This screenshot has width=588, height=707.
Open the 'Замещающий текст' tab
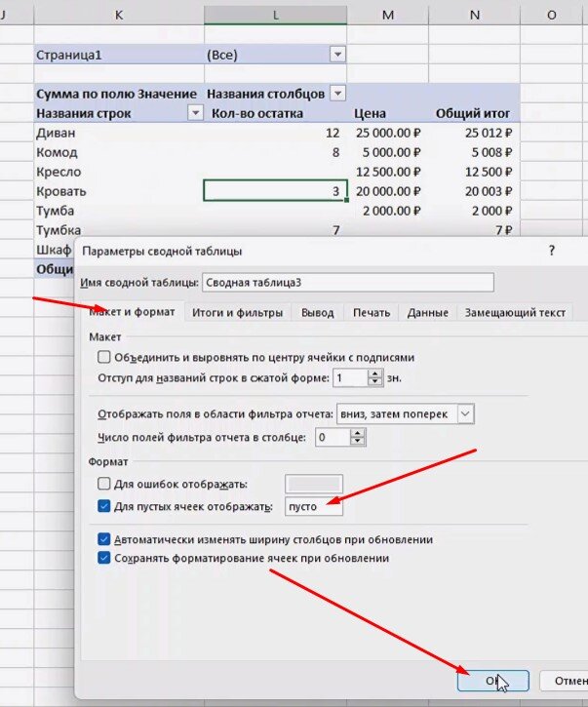coord(515,312)
